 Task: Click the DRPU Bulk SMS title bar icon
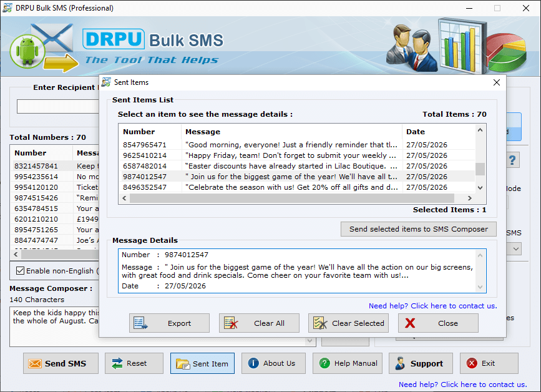coord(7,7)
